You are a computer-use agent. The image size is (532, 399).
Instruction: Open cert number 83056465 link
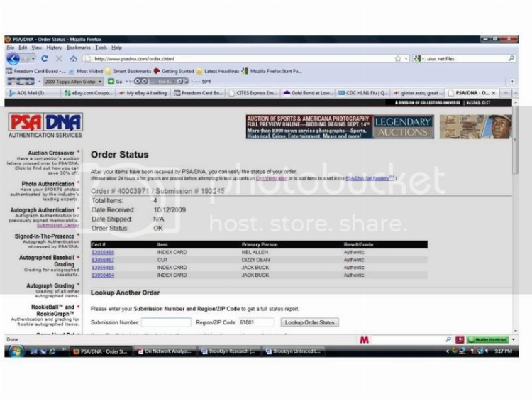coord(103,268)
